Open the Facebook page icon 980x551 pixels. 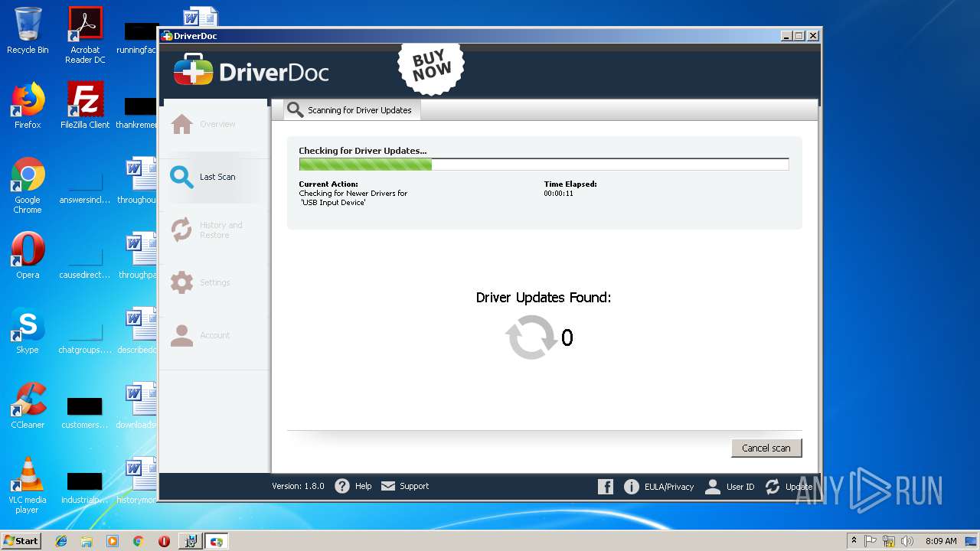point(606,487)
